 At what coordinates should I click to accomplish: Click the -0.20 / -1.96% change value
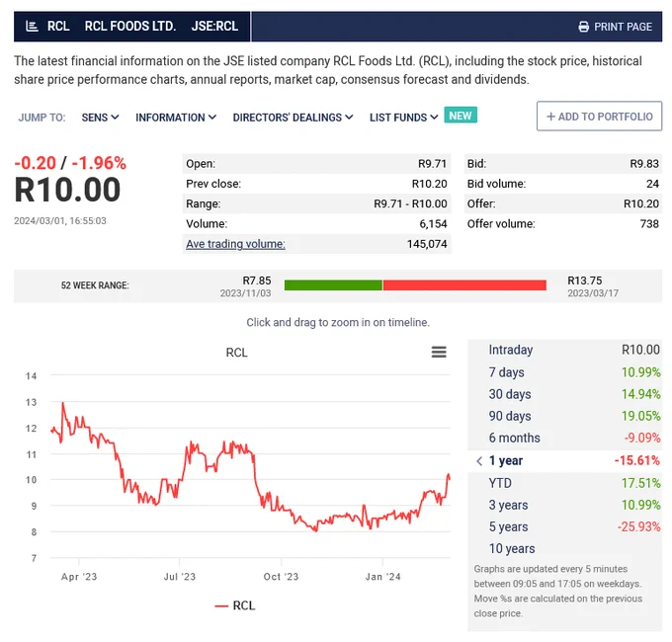point(70,163)
